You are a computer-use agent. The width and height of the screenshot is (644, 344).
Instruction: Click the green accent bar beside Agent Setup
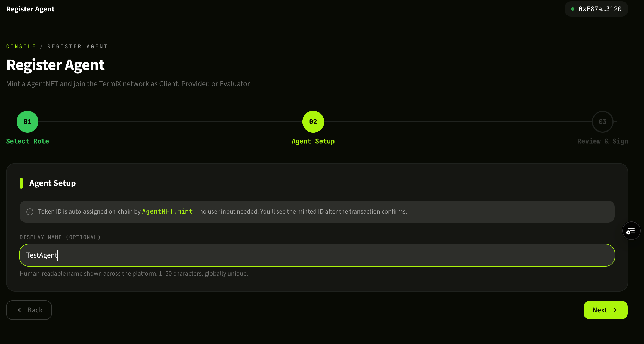21,183
